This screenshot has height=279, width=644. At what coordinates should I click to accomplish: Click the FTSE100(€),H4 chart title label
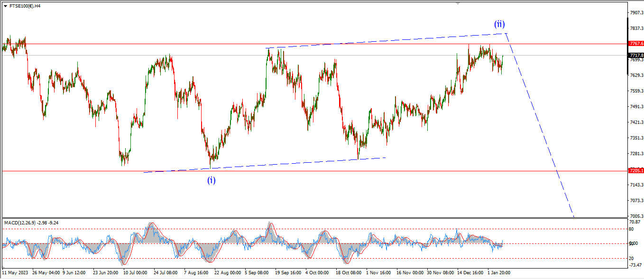[25, 6]
